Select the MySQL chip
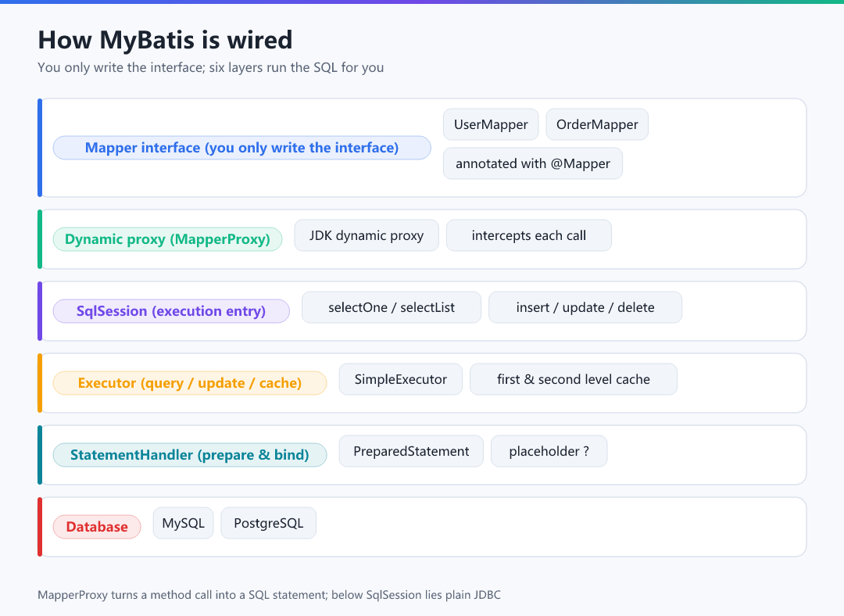This screenshot has width=844, height=616. 183,523
